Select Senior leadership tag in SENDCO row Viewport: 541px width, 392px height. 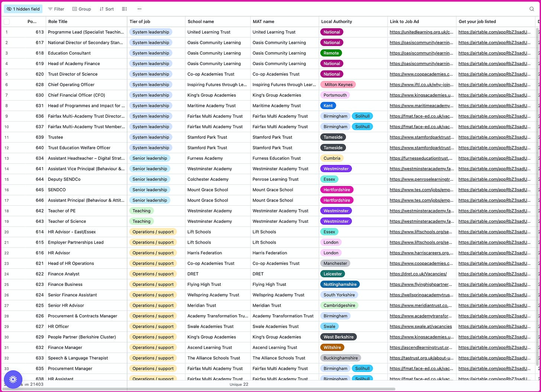tap(150, 190)
